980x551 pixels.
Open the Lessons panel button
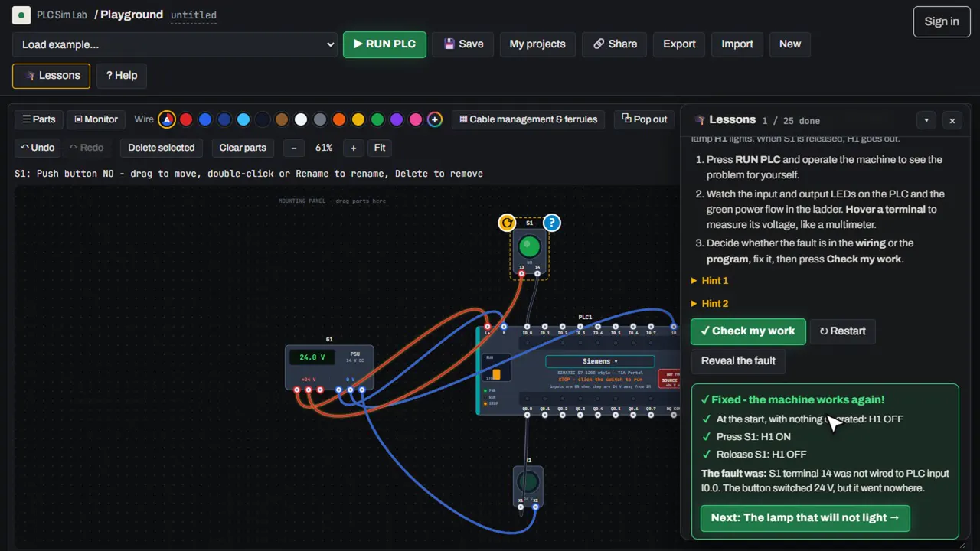pyautogui.click(x=51, y=76)
